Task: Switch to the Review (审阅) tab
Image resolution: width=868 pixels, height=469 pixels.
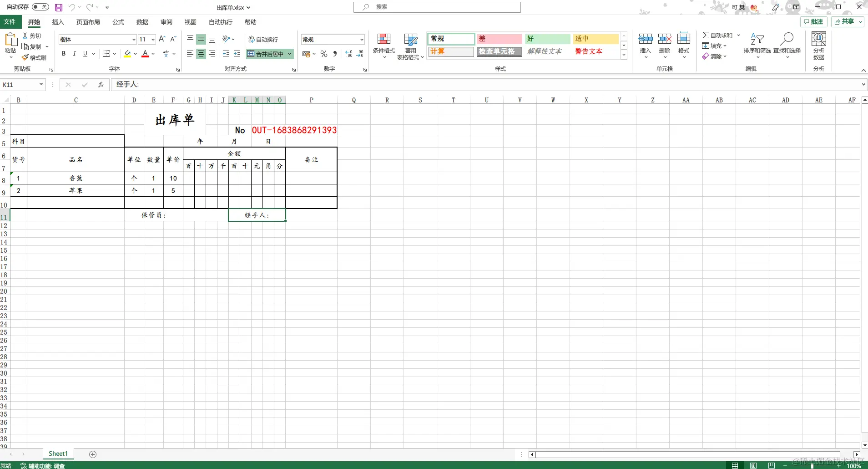Action: (167, 22)
